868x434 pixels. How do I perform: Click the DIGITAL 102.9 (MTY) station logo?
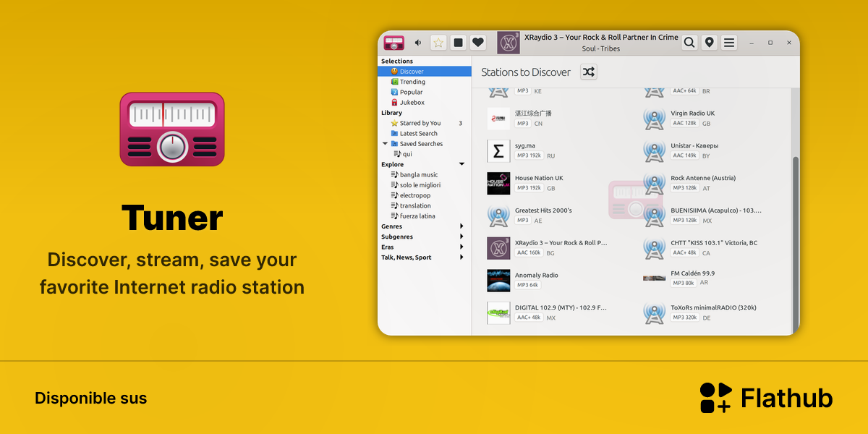click(x=498, y=312)
